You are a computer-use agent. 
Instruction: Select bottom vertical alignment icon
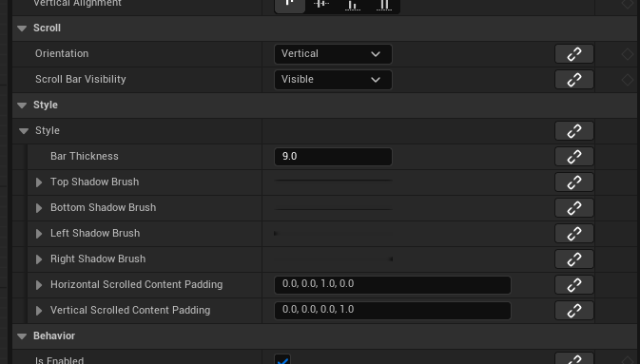click(x=353, y=5)
